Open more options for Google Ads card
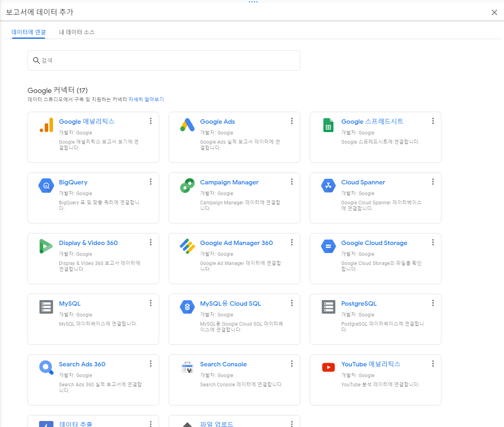This screenshot has width=504, height=427. click(292, 121)
